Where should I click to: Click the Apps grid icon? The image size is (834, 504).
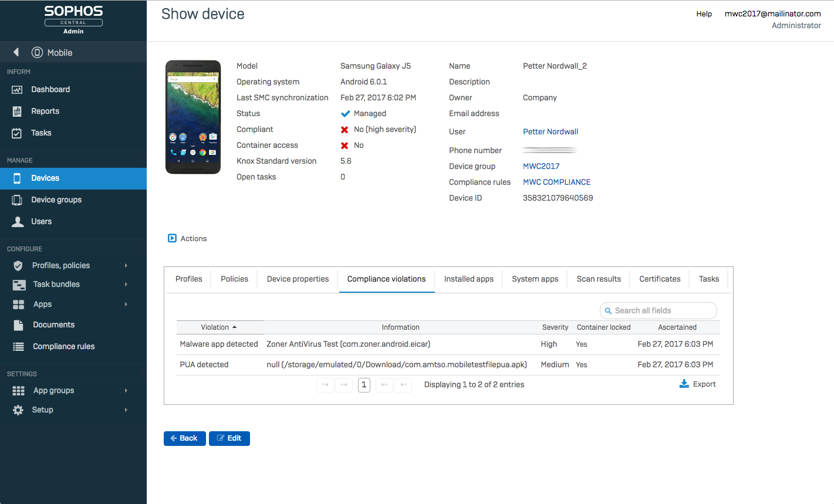[x=19, y=305]
